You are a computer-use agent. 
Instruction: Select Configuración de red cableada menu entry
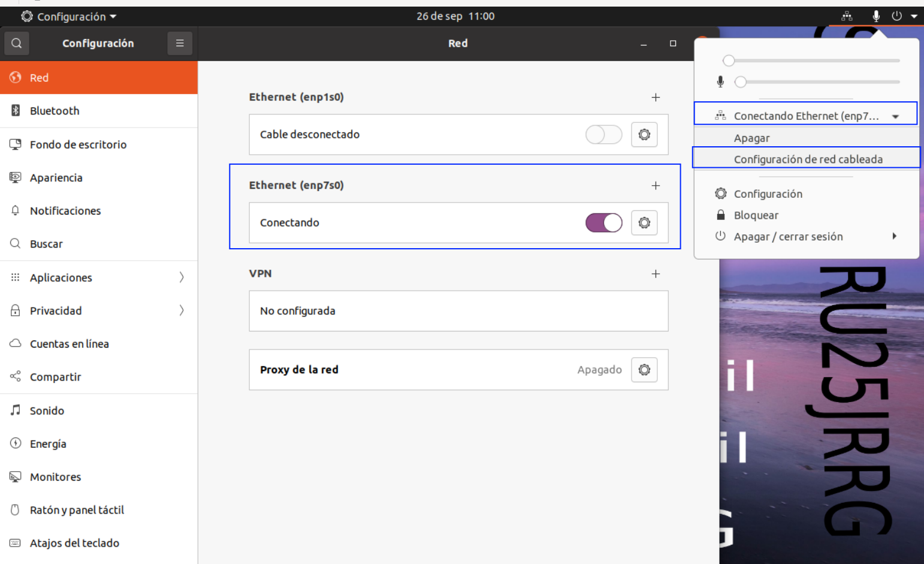pos(807,159)
